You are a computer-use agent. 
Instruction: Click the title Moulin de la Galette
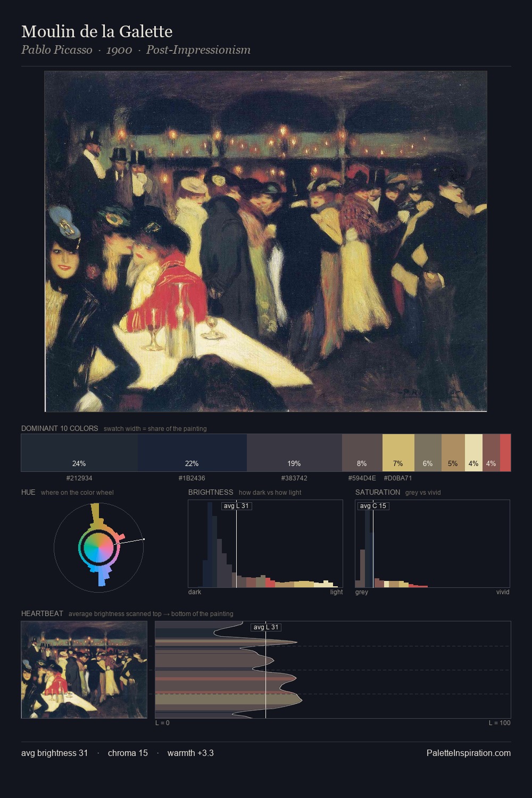97,31
